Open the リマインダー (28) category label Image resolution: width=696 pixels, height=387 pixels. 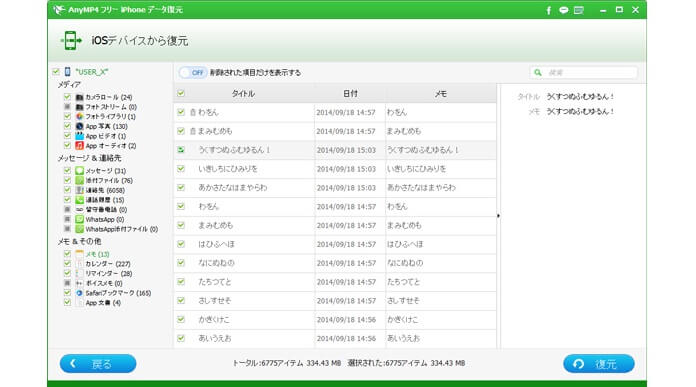click(x=109, y=274)
